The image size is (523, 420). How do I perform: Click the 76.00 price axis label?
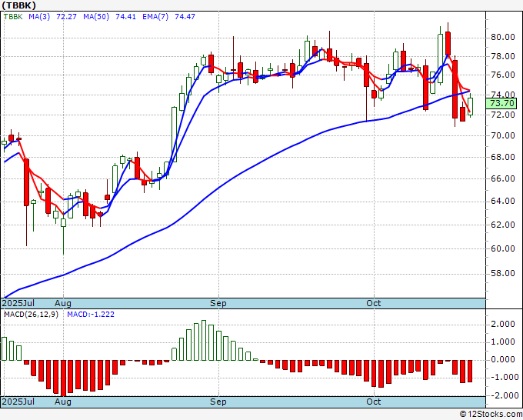coord(503,75)
